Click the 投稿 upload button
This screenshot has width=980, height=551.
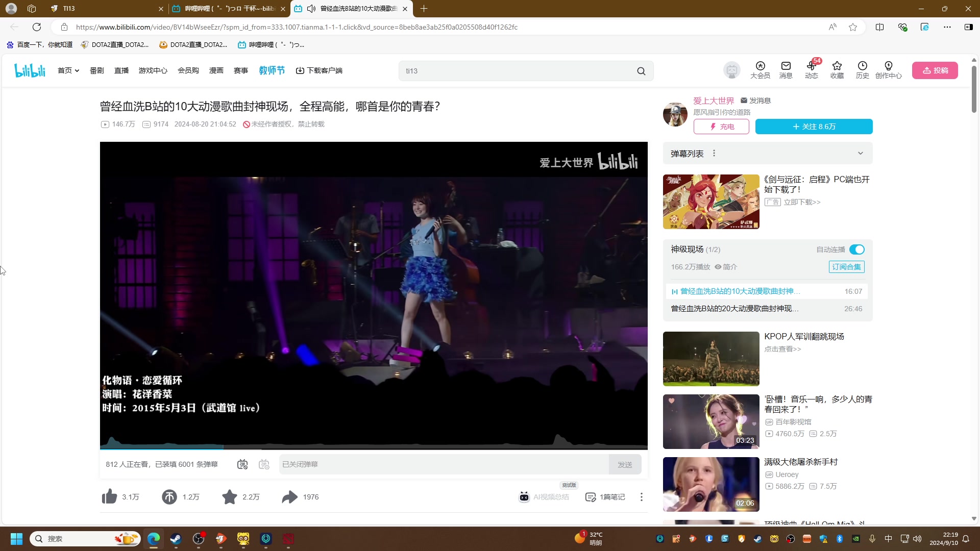(935, 70)
